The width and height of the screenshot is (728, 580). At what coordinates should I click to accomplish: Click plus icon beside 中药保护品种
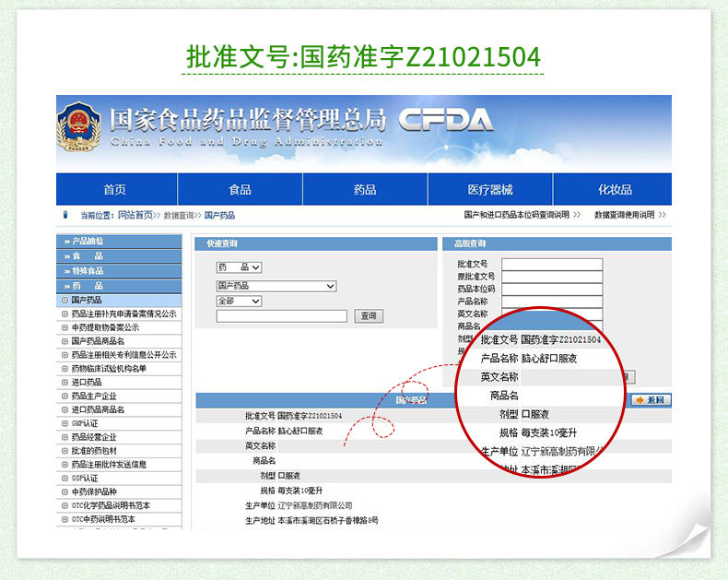(65, 491)
